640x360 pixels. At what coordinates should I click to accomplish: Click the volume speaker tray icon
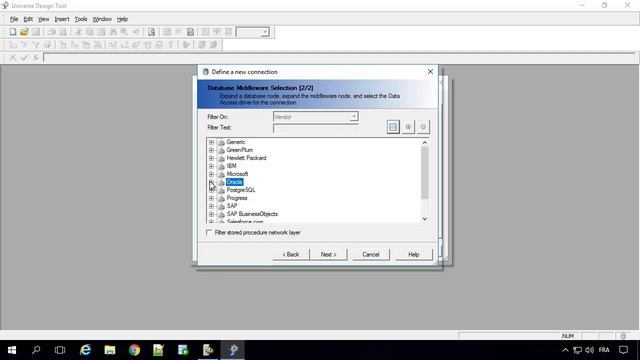[x=589, y=350]
